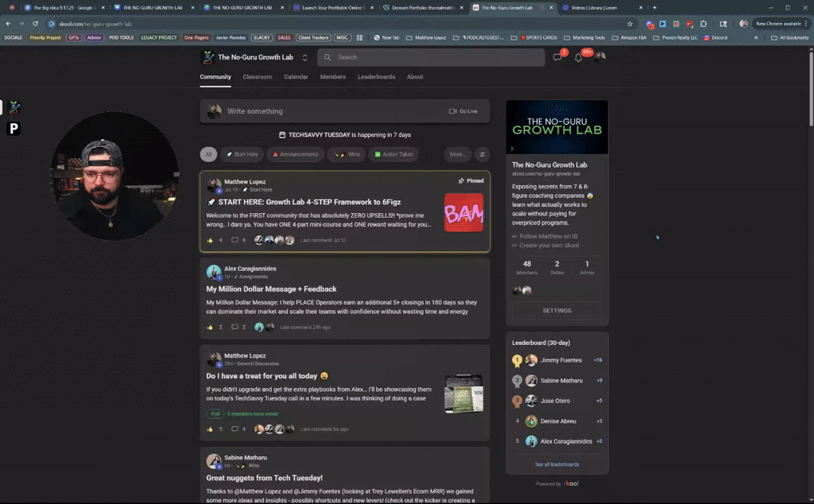Open the 1 Admin count
Image resolution: width=814 pixels, height=504 pixels.
(587, 267)
